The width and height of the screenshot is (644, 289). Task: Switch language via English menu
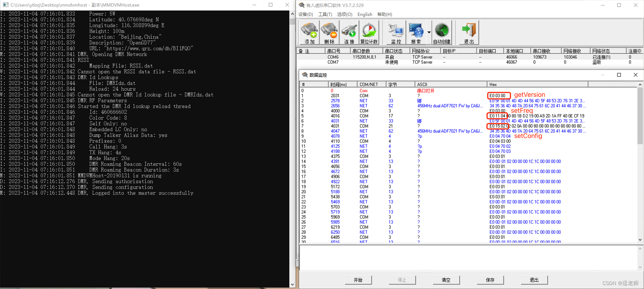pyautogui.click(x=365, y=14)
